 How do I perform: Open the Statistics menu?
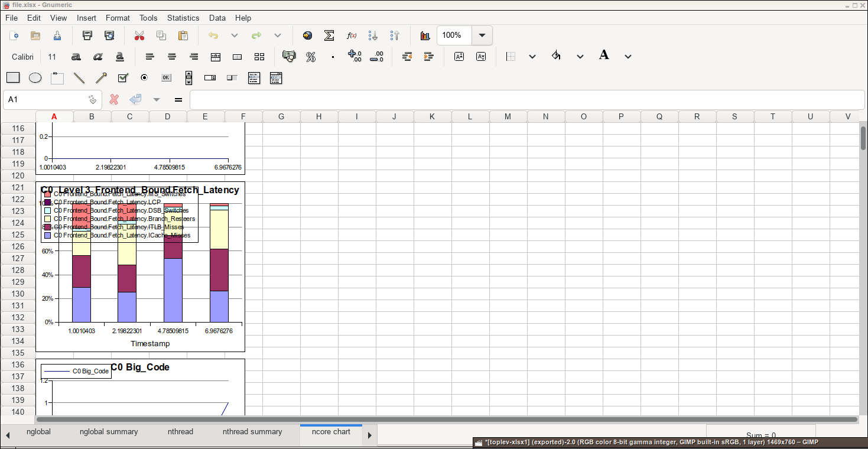[183, 18]
